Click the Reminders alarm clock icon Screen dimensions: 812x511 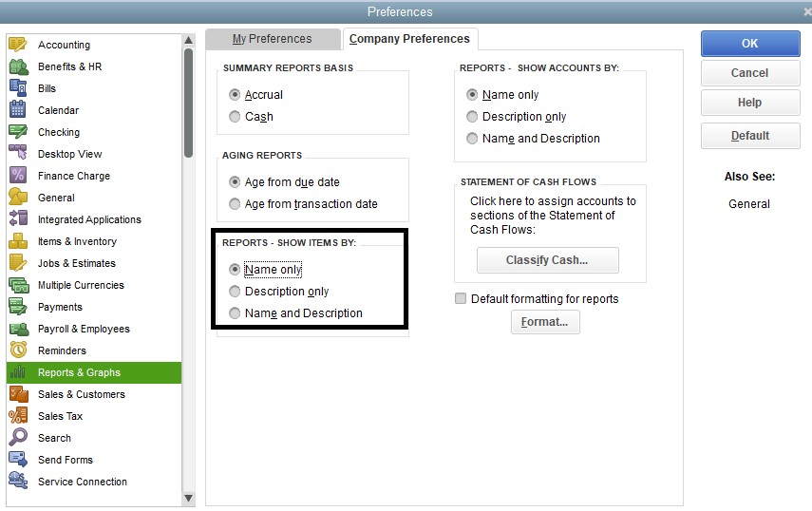coord(18,350)
